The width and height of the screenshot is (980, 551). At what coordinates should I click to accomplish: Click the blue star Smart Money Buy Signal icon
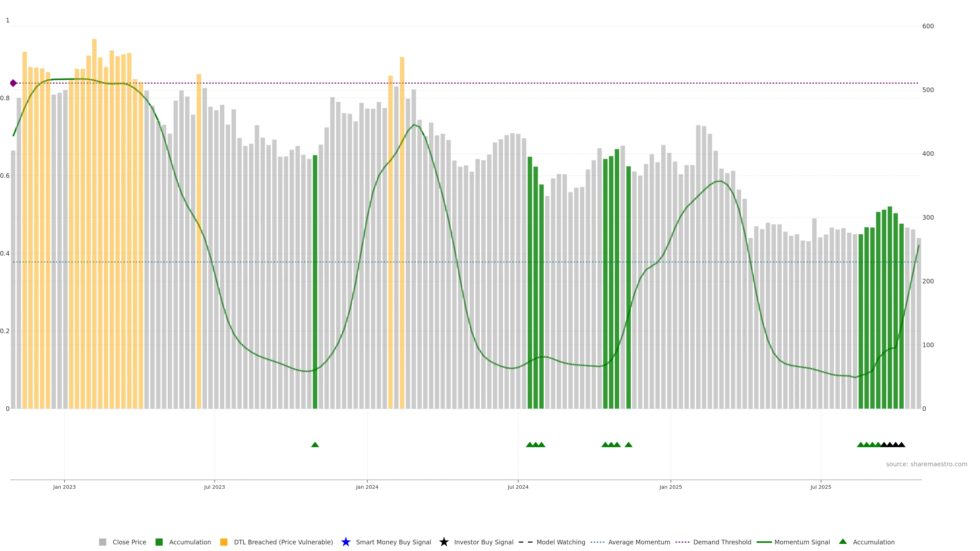pyautogui.click(x=346, y=542)
